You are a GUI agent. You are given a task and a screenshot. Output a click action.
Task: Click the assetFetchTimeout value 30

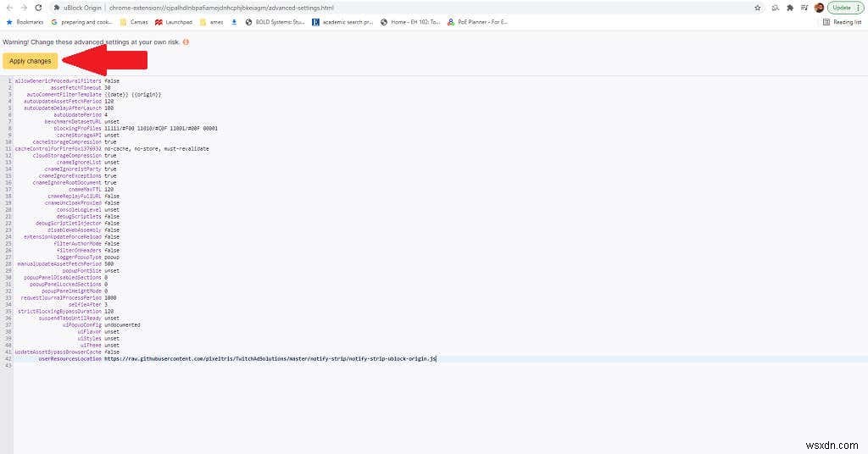pos(108,87)
